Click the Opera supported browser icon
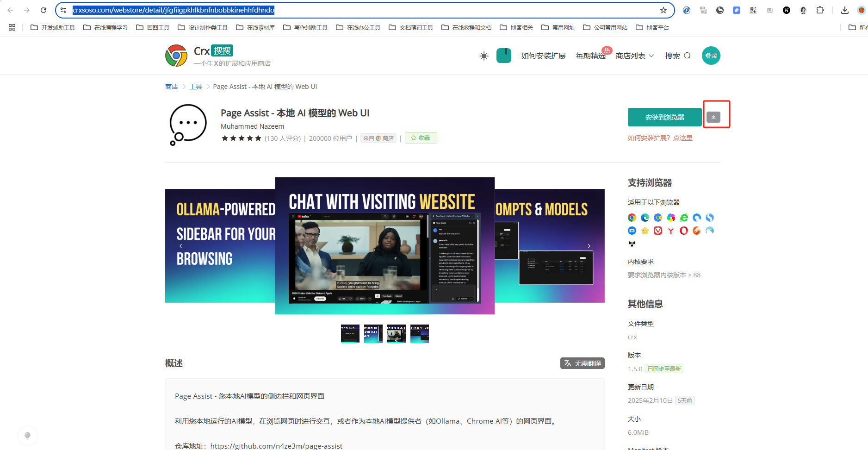 pyautogui.click(x=684, y=231)
